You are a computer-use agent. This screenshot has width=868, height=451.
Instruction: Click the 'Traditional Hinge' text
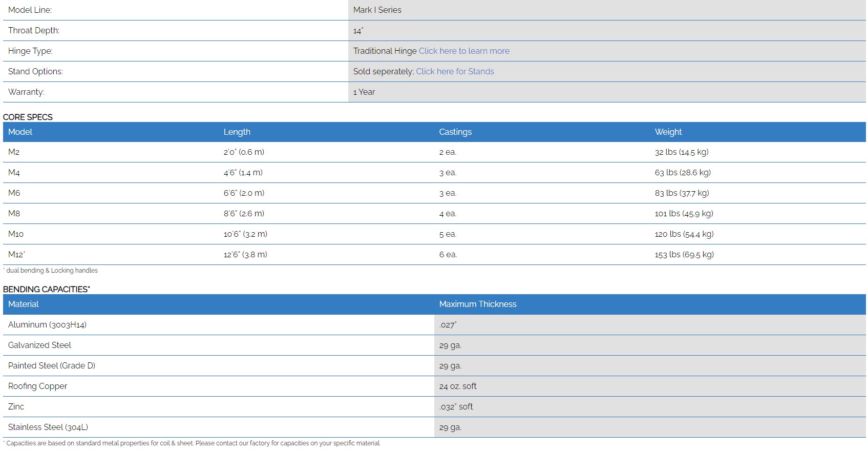[385, 51]
